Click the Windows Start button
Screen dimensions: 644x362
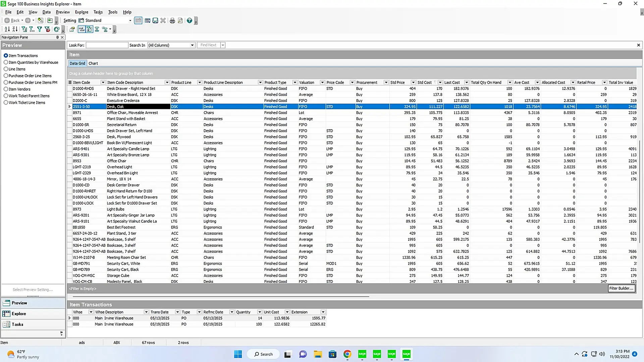[x=238, y=354]
